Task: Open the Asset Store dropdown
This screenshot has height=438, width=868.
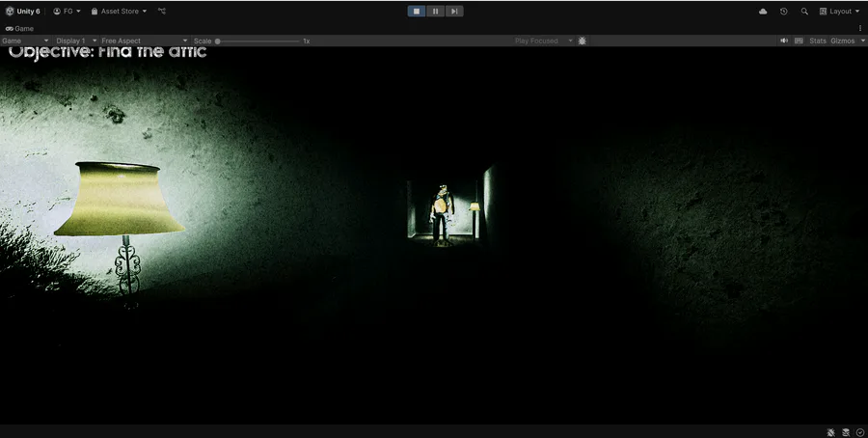Action: click(x=119, y=11)
